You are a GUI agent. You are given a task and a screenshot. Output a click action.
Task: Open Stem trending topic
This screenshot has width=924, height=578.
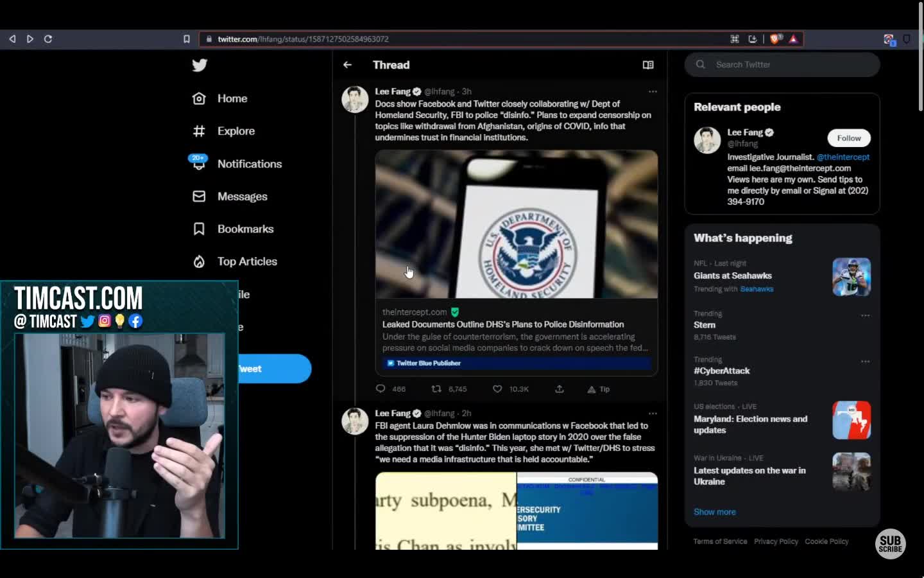[704, 325]
